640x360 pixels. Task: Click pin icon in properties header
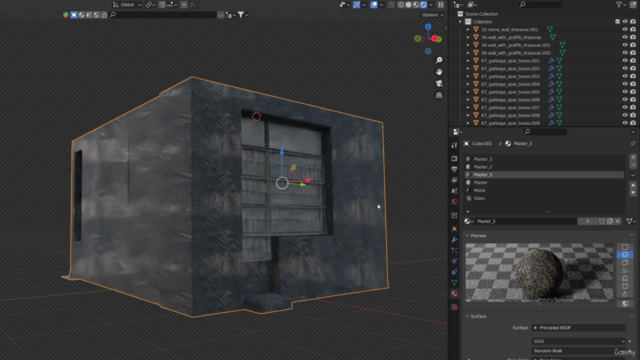click(632, 144)
